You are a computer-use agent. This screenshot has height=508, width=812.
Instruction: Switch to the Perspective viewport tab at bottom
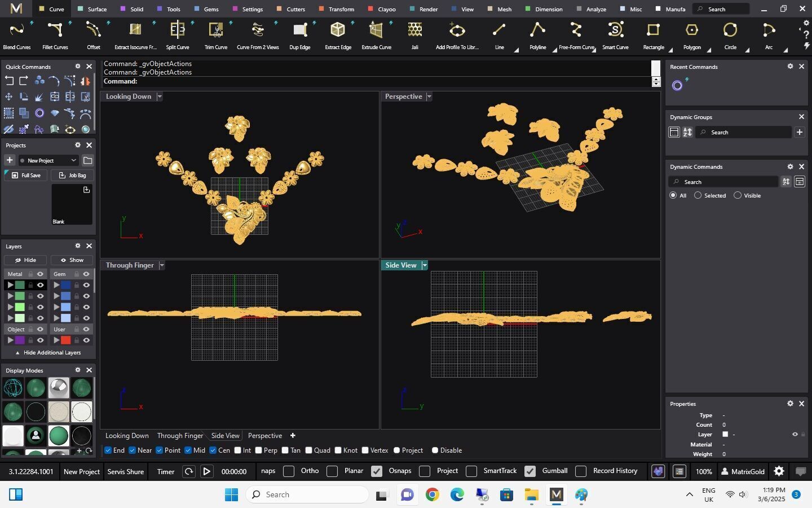point(265,436)
